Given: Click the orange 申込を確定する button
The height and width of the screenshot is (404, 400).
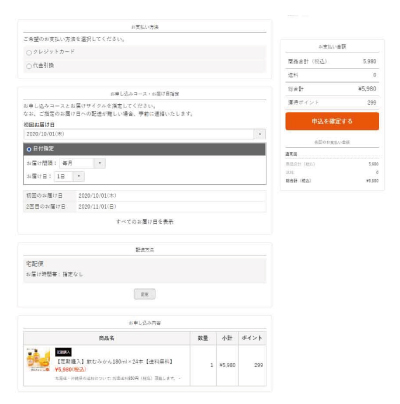Looking at the screenshot, I should coord(332,121).
